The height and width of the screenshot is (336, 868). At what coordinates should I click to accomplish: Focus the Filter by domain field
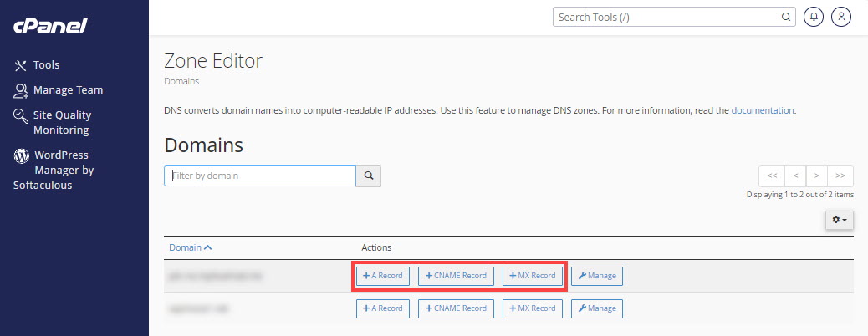coord(260,176)
